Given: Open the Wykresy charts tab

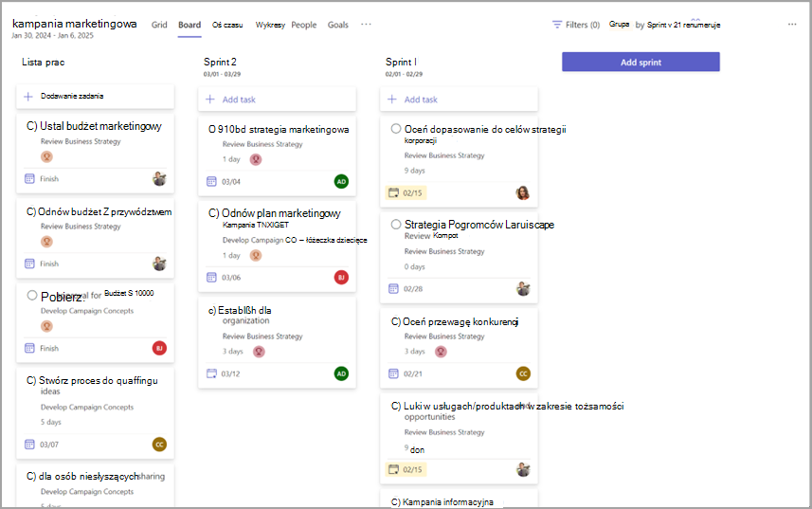Looking at the screenshot, I should 270,25.
